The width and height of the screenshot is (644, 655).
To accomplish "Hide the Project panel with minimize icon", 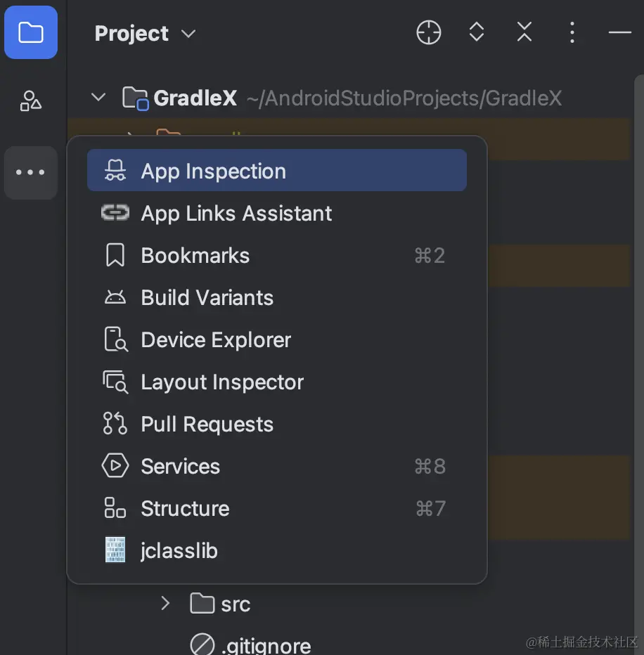I will coord(619,32).
